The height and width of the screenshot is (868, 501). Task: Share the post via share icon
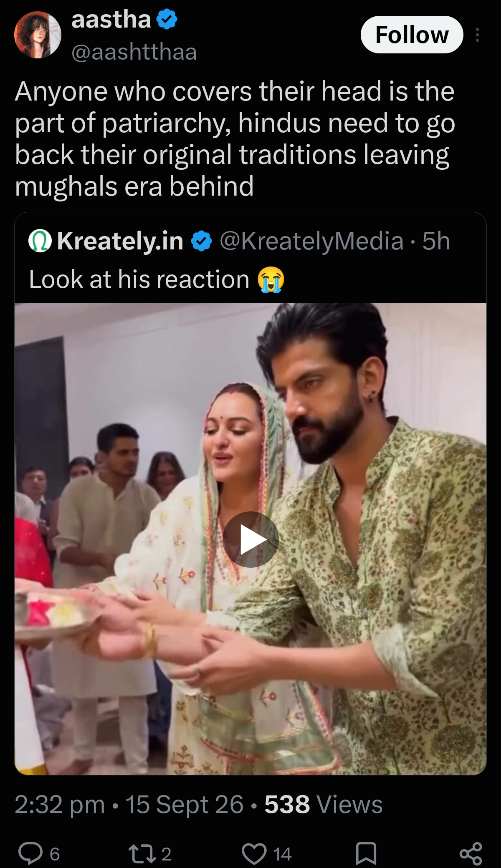[471, 853]
